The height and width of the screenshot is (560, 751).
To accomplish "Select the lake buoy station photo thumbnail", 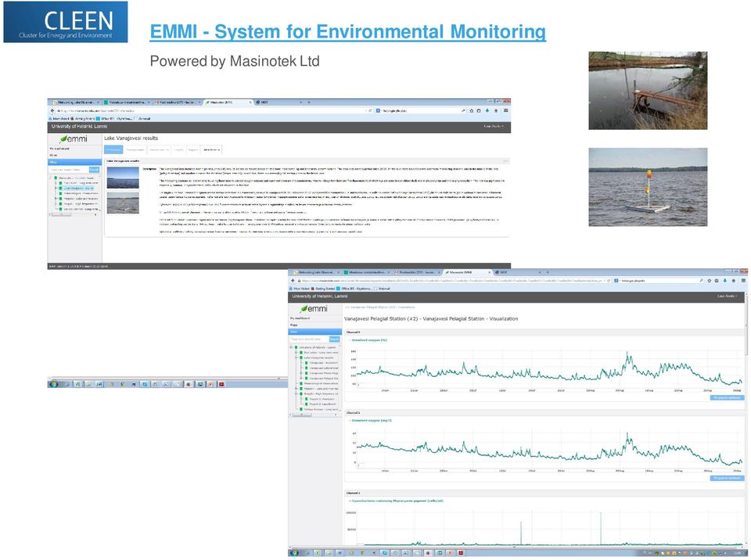I will 648,187.
